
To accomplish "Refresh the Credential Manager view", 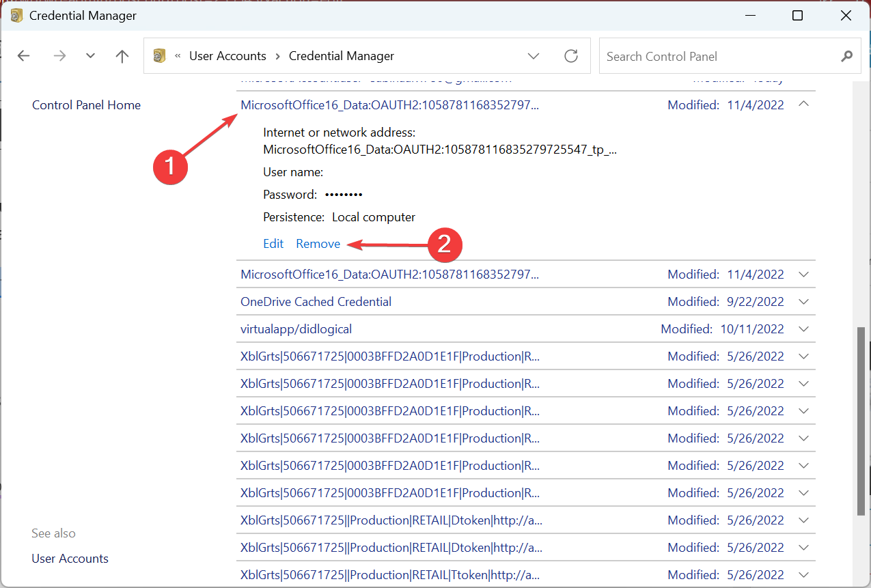I will pyautogui.click(x=571, y=56).
